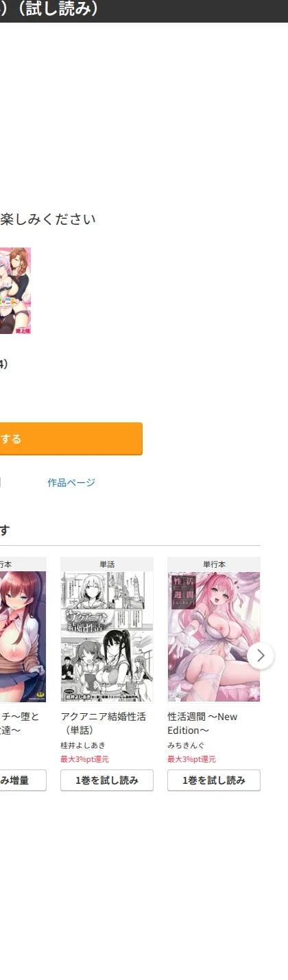Click 最大3%pt還元 under 桂井よしあき
Image resolution: width=288 pixels, height=980 pixels.
click(84, 759)
